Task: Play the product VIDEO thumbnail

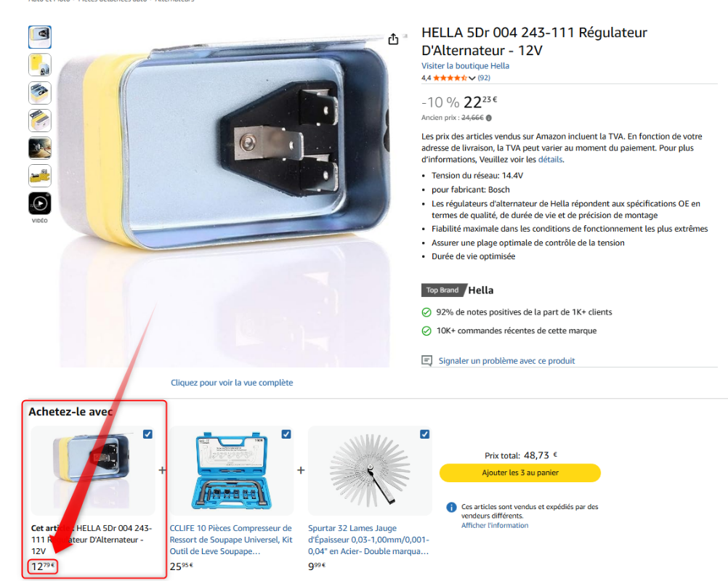Action: [x=40, y=203]
